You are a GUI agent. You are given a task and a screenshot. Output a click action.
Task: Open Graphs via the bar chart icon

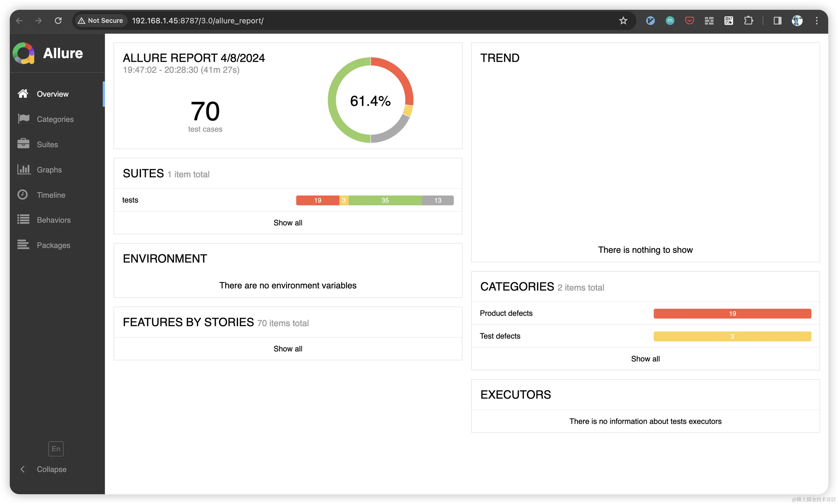point(24,169)
